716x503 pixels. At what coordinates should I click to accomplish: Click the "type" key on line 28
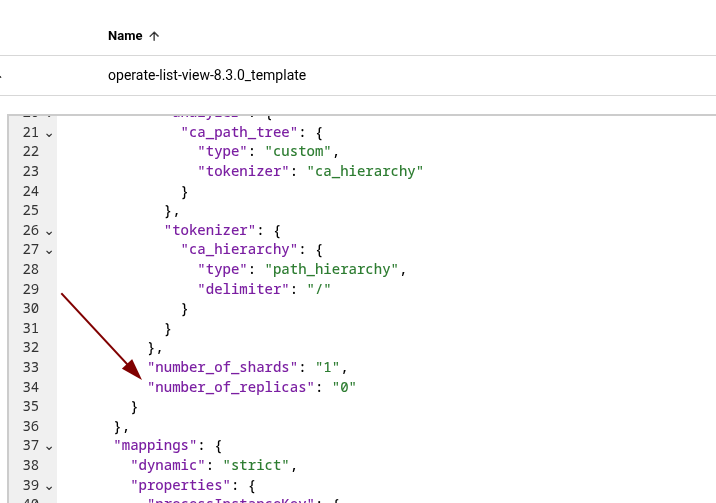pyautogui.click(x=222, y=269)
